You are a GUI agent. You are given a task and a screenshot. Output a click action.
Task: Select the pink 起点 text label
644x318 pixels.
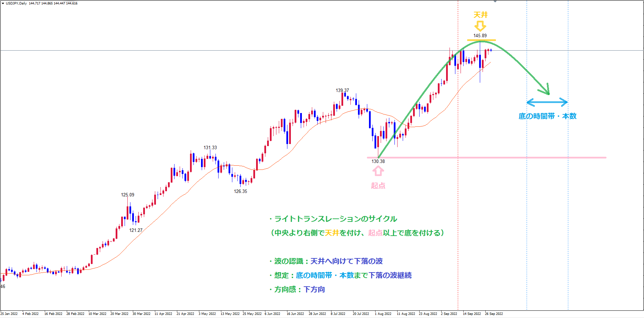click(378, 186)
